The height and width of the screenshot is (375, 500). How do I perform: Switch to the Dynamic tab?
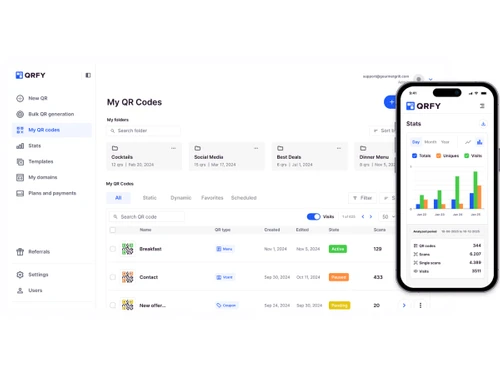181,198
